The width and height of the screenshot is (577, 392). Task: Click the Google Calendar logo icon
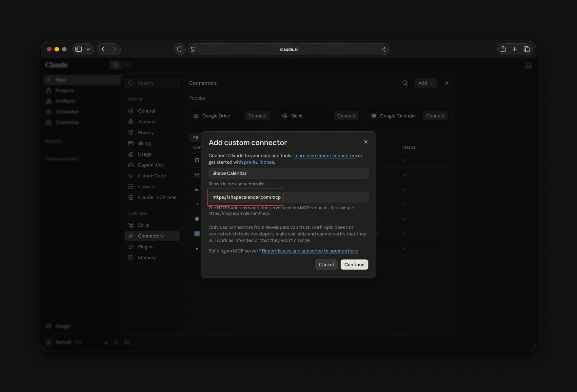pyautogui.click(x=374, y=116)
